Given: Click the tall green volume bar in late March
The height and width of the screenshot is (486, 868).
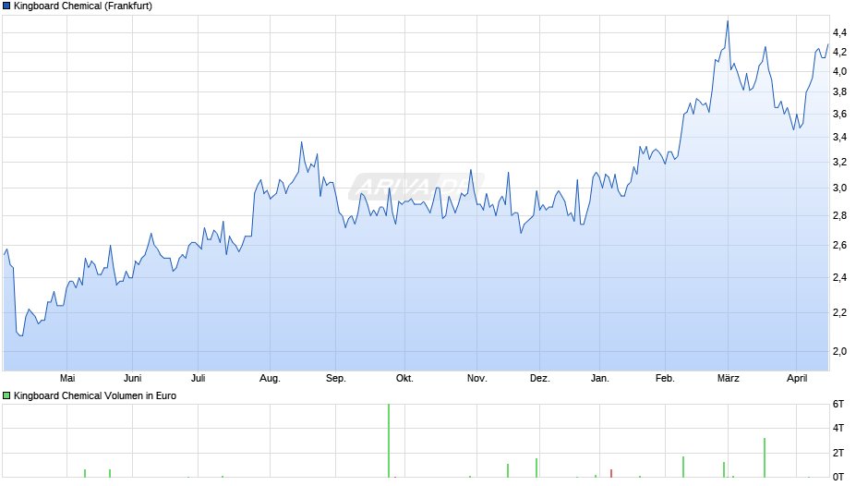Looking at the screenshot, I should [x=765, y=457].
